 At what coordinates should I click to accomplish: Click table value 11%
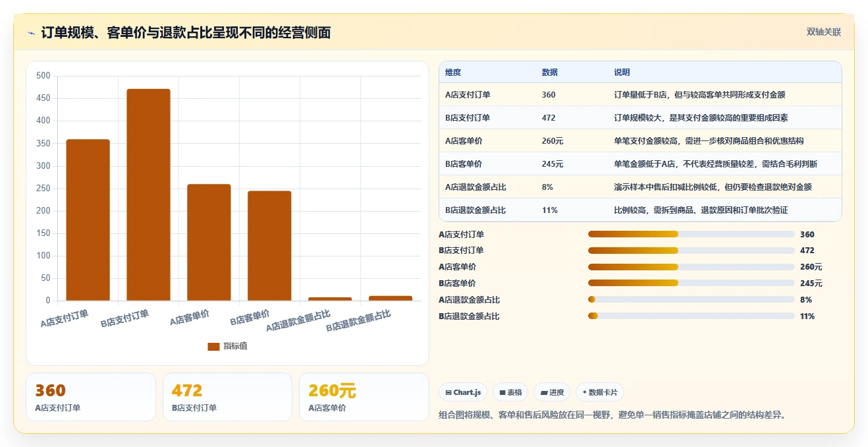click(x=549, y=210)
